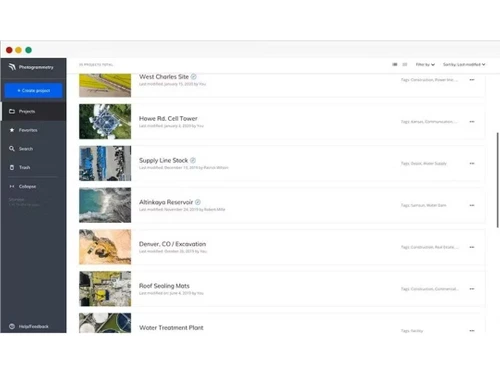Click the Help/Feedback circle icon
Image resolution: width=500 pixels, height=375 pixels.
click(12, 326)
